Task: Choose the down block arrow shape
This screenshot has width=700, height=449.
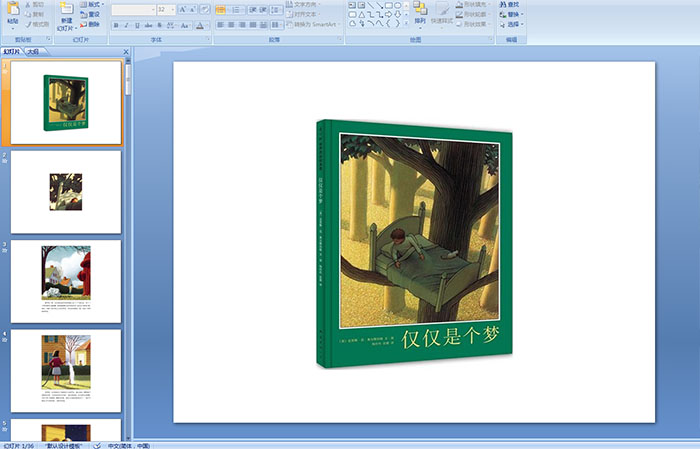Action: tap(397, 14)
